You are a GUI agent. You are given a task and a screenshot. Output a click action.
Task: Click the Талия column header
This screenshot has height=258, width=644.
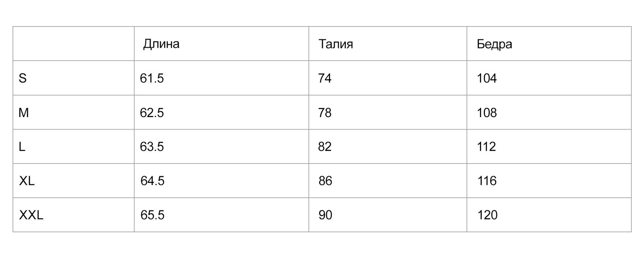tap(336, 44)
